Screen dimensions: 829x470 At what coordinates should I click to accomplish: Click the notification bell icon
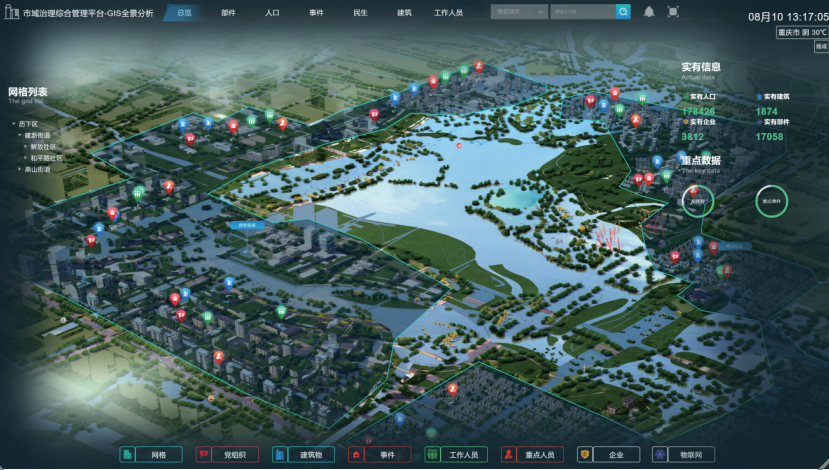coord(649,12)
